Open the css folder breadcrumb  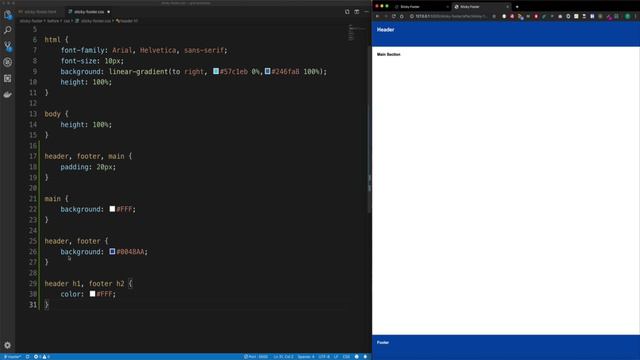(x=67, y=21)
